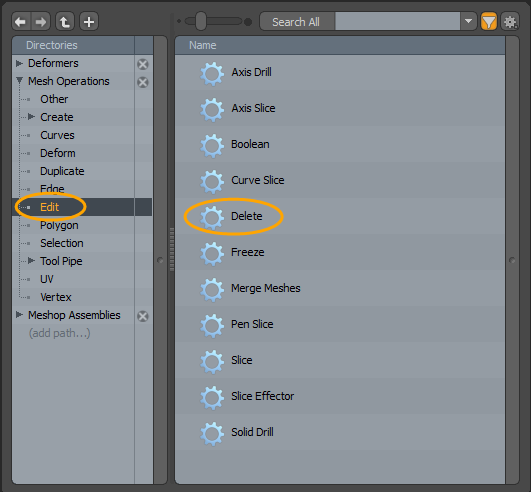531x492 pixels.
Task: Expand the Tool Pipe folder
Action: [31, 261]
